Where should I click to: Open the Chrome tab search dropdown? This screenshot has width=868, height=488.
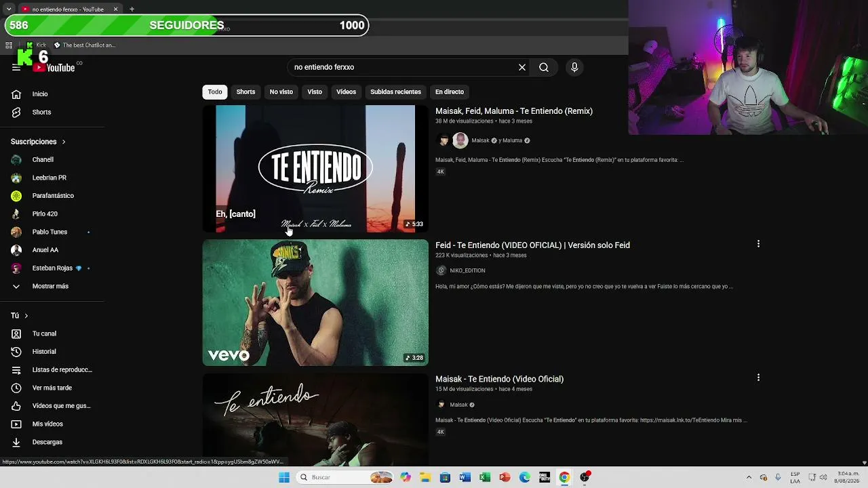(8, 9)
